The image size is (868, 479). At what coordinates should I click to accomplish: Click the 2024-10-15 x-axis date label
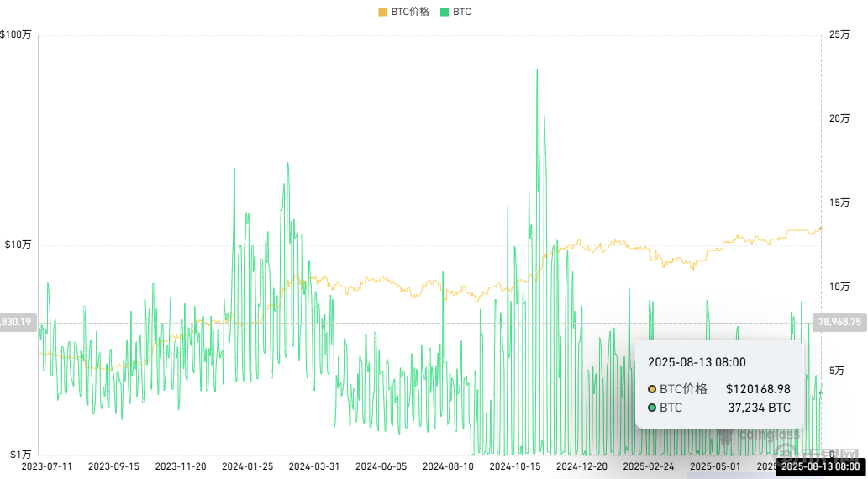(x=514, y=466)
